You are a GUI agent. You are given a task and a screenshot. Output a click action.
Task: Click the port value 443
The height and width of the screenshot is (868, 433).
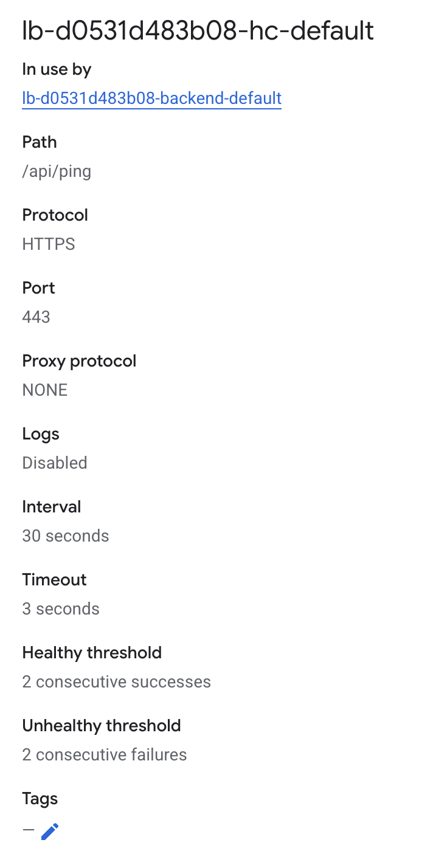click(x=36, y=317)
